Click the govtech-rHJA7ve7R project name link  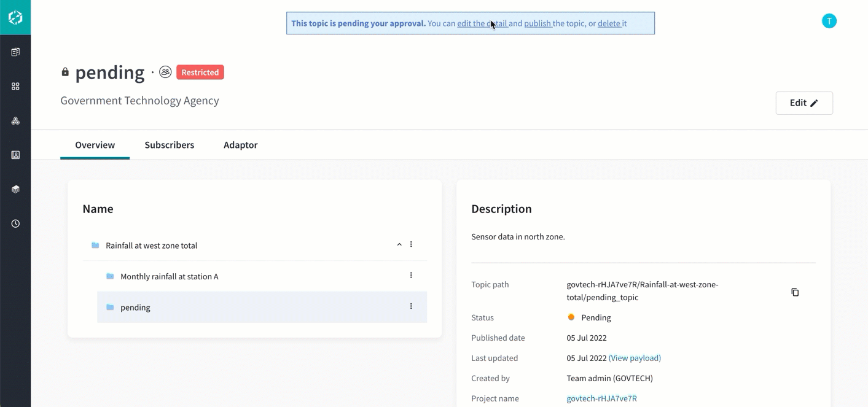click(601, 398)
